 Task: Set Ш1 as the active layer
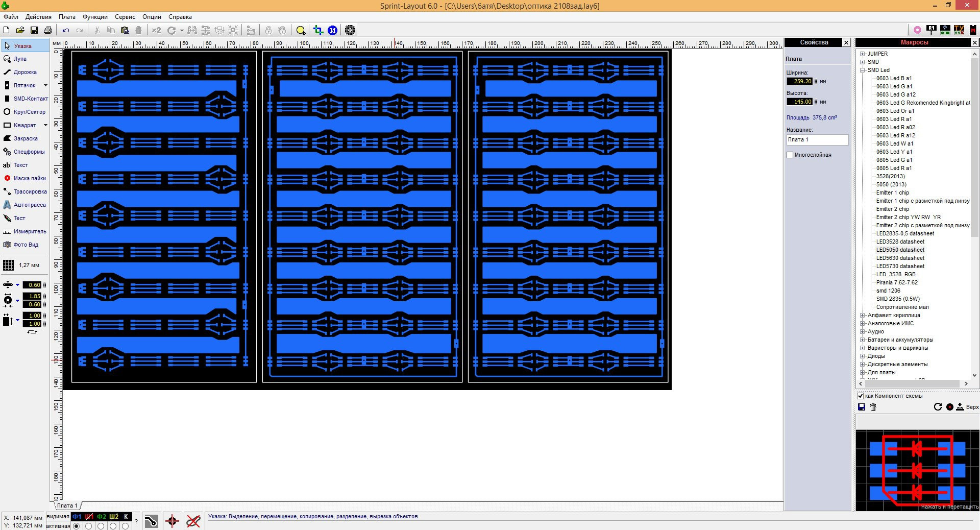[89, 526]
